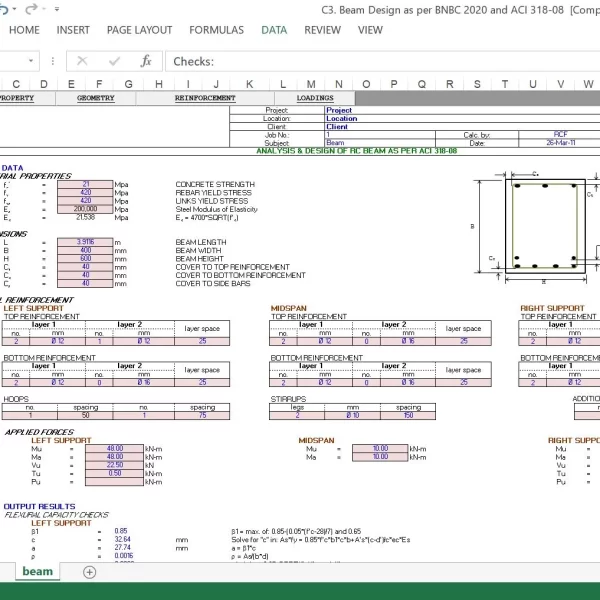This screenshot has width=600, height=600.
Task: Add a new sheet with plus icon
Action: tap(90, 572)
